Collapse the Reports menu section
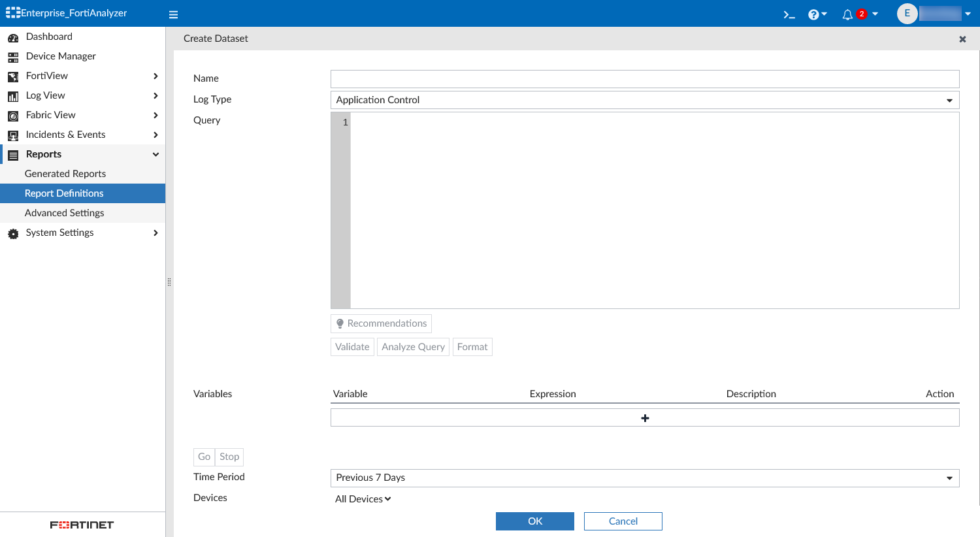 (x=155, y=155)
